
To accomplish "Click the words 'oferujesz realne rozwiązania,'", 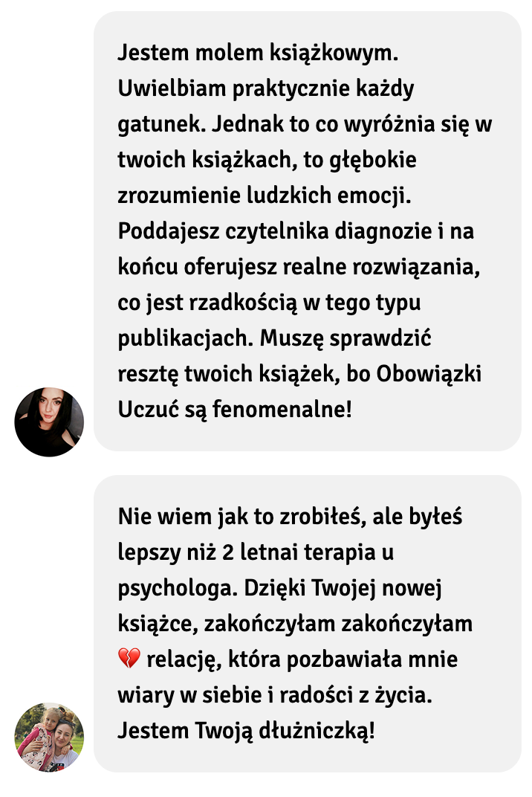I will pos(332,267).
